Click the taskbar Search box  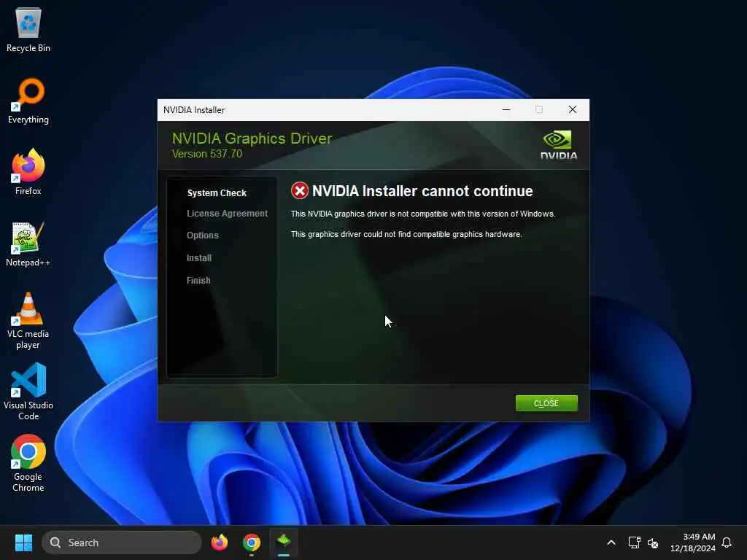(122, 542)
